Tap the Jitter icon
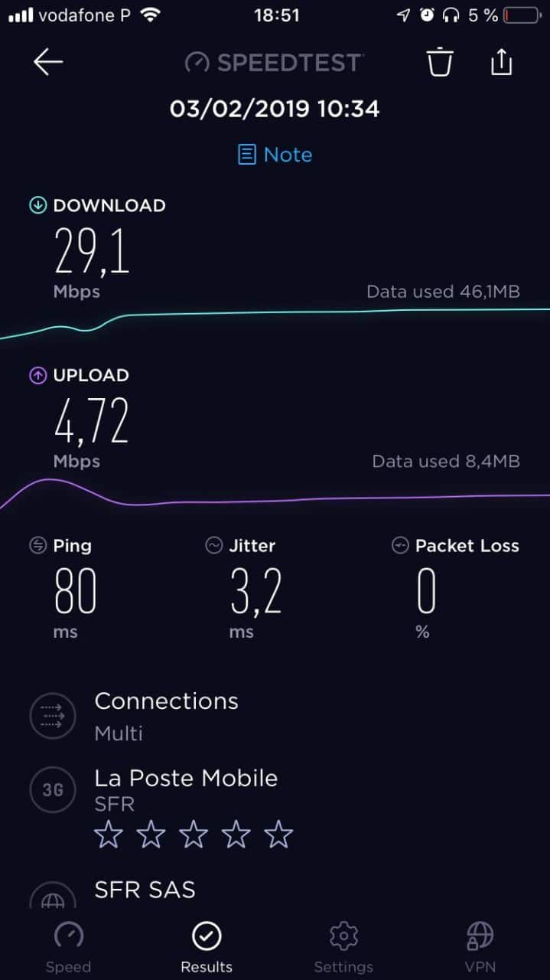This screenshot has width=550, height=980. 214,546
